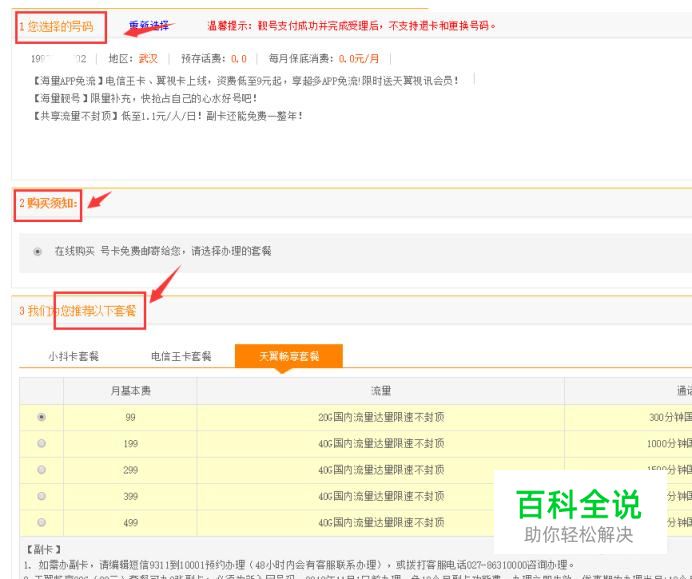Click the 399 row 40G流量 cell
Image resolution: width=692 pixels, height=579 pixels.
tap(380, 496)
